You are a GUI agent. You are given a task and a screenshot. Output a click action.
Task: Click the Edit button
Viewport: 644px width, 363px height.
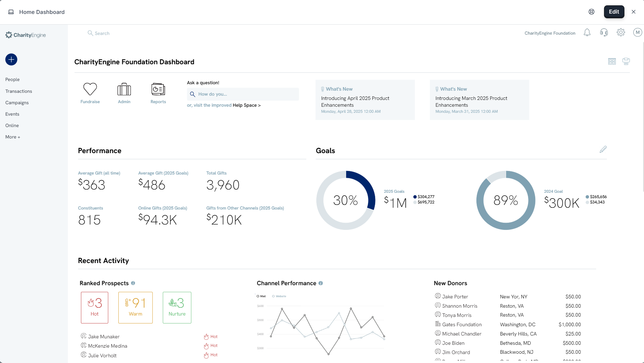[614, 12]
